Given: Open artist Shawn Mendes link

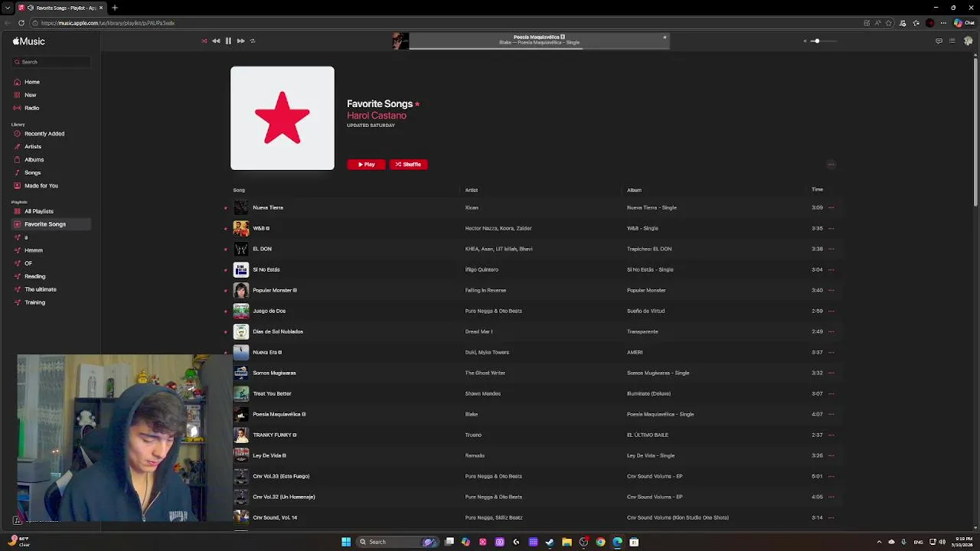Looking at the screenshot, I should 483,393.
